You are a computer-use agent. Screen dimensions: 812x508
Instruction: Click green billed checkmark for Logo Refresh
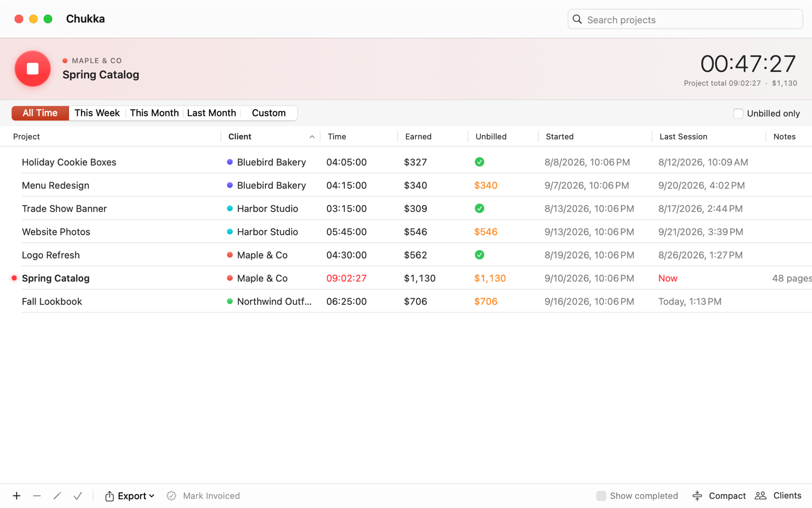(x=479, y=255)
